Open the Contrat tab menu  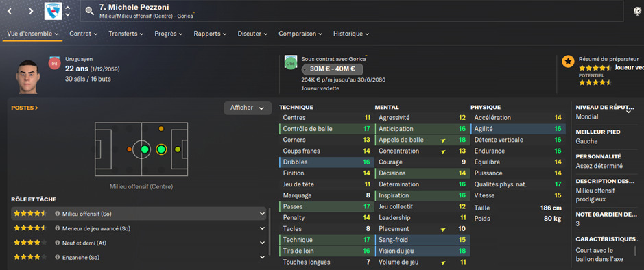(84, 34)
